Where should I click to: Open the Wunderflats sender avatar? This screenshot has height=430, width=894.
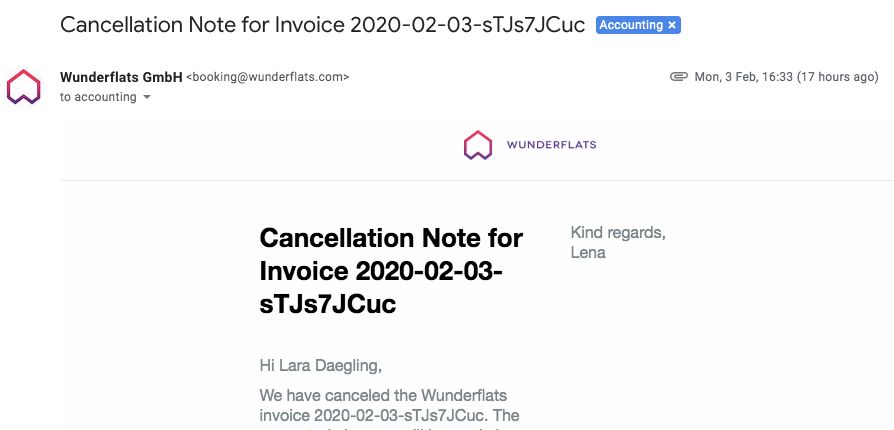(x=23, y=87)
